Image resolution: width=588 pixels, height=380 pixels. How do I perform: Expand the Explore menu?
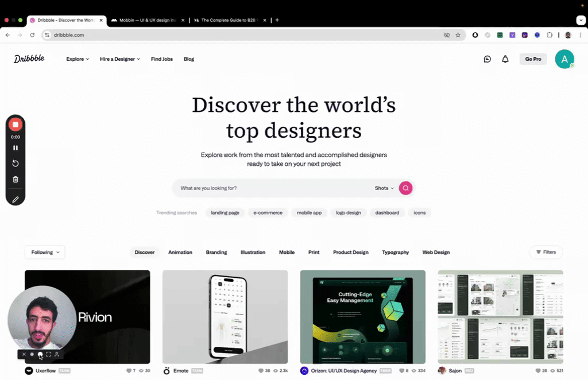(x=78, y=59)
